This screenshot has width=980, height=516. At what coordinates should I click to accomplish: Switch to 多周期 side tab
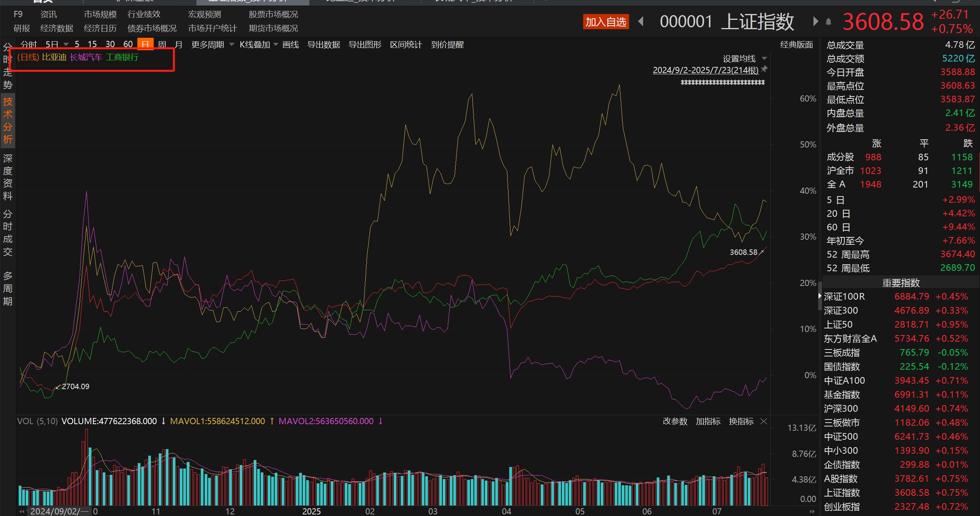(x=8, y=289)
